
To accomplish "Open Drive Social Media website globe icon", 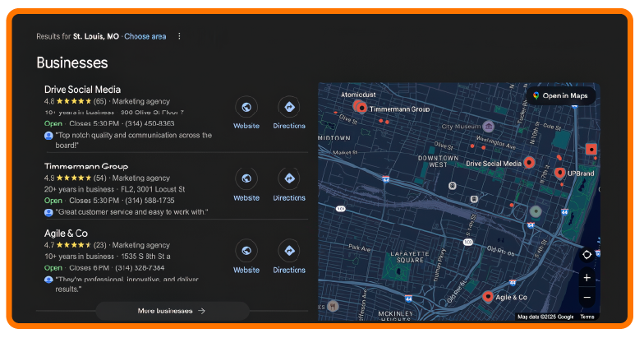I will [x=246, y=107].
